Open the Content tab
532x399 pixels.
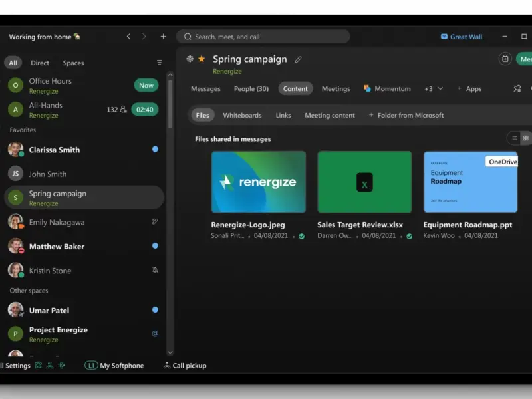tap(295, 89)
